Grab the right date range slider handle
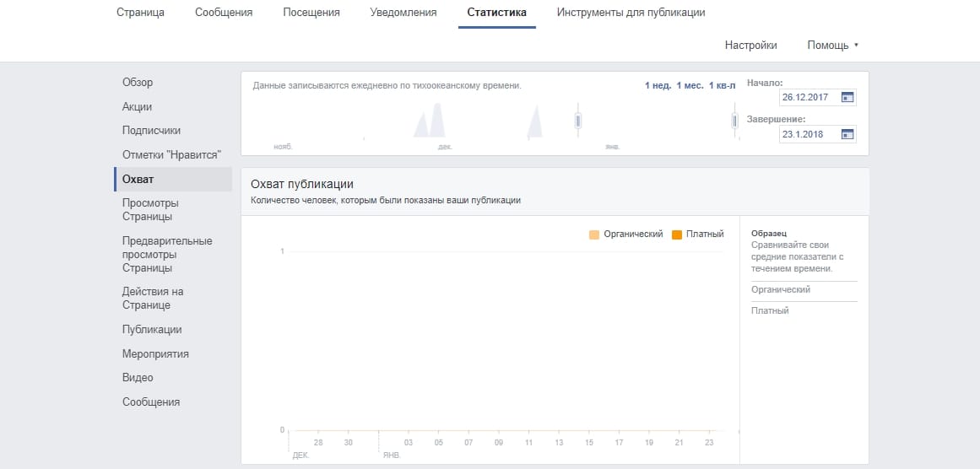Screen dimensions: 980x469 click(x=735, y=121)
